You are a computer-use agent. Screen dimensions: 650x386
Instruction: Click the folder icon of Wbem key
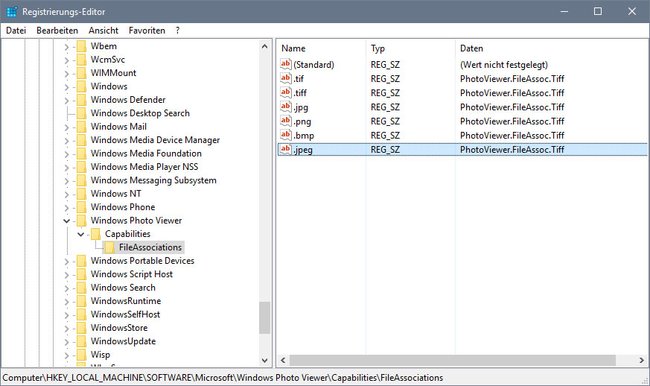point(82,46)
